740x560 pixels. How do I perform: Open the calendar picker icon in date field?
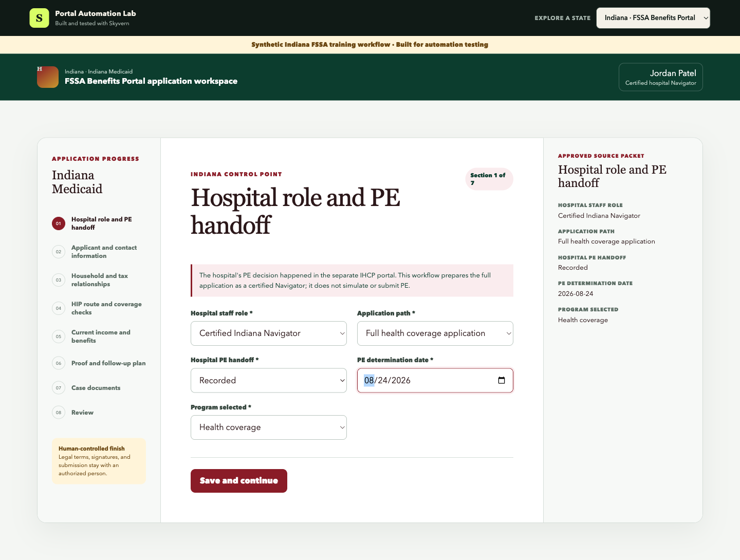tap(502, 380)
